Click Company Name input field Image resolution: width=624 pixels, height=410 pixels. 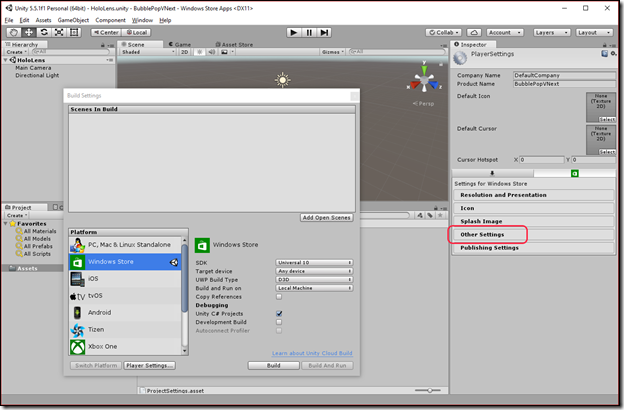564,75
